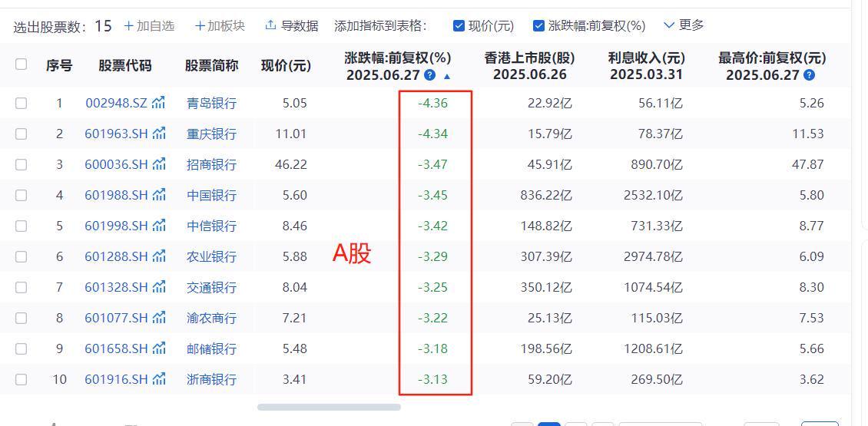
Task: Uncheck the 现价(元) indicator checkbox
Action: pyautogui.click(x=459, y=25)
